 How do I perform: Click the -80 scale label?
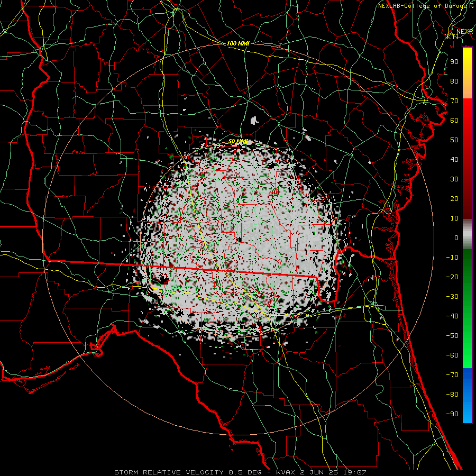tap(452, 395)
